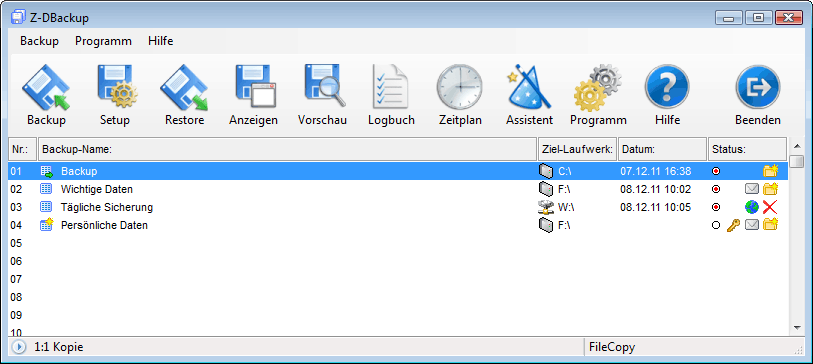Click Ziel-Laufwerk column header
The width and height of the screenshot is (813, 364).
578,149
